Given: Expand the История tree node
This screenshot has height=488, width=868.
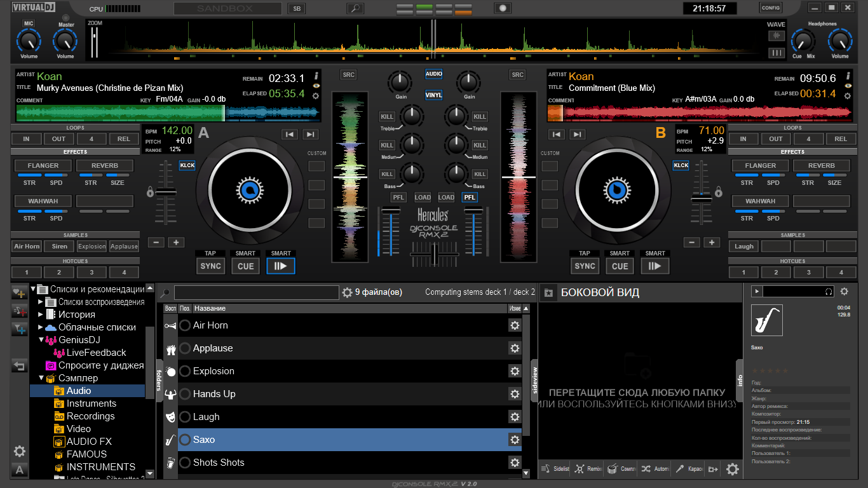Looking at the screenshot, I should [x=41, y=315].
